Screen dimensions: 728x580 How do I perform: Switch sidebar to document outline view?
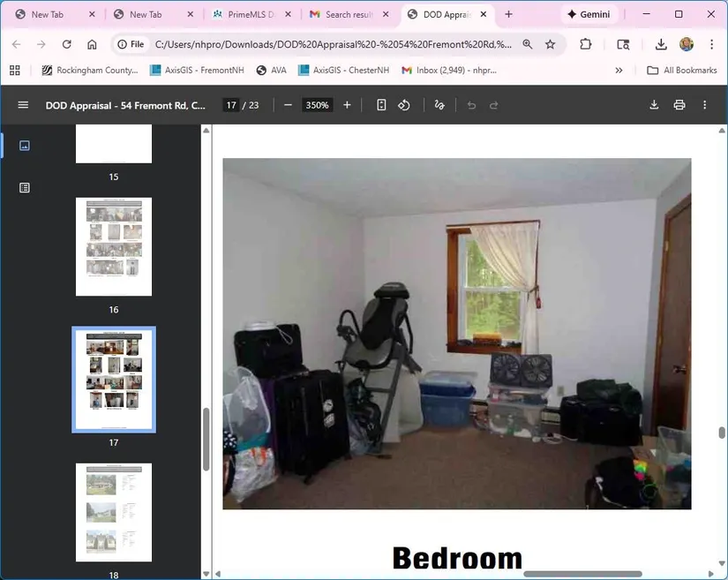coord(25,188)
